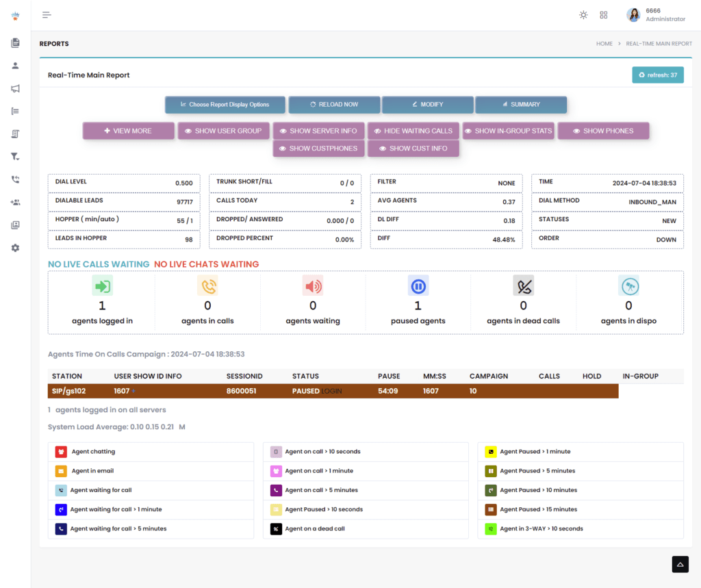Image resolution: width=701 pixels, height=588 pixels.
Task: Show In-Group Stats section
Action: coord(508,131)
